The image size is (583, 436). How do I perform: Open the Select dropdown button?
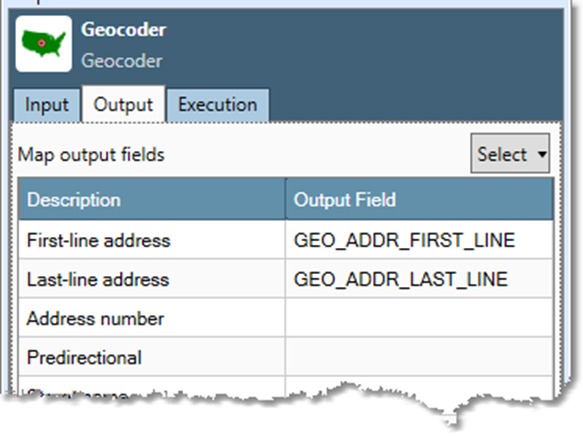pos(510,153)
